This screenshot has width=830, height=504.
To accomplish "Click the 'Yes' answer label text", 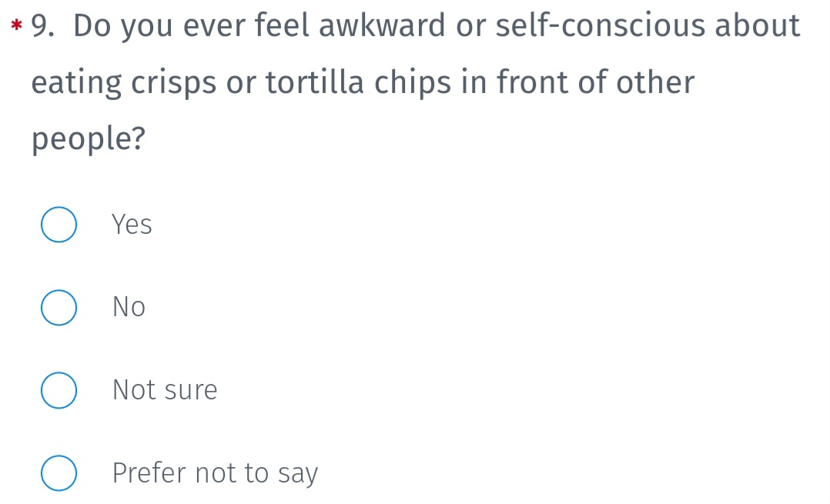I will pyautogui.click(x=132, y=224).
